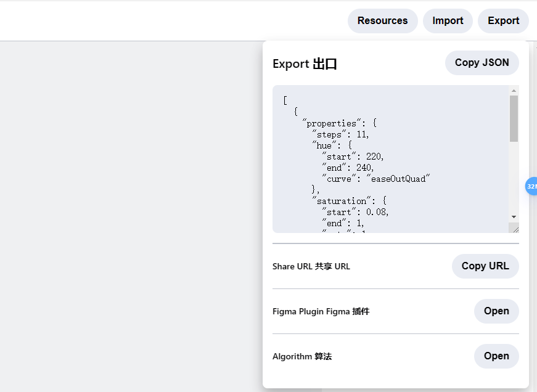
Task: Click the "curve": "easeOutQuad" line
Action: [375, 178]
